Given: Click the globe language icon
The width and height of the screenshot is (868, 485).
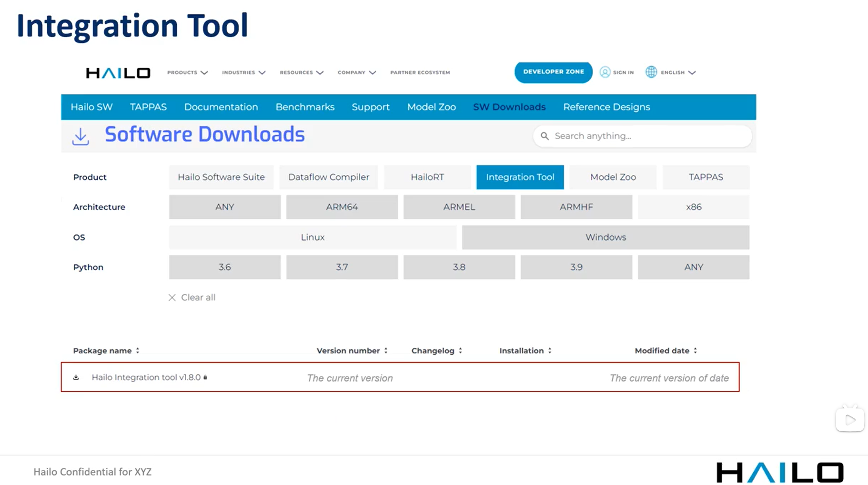Looking at the screenshot, I should pos(651,72).
